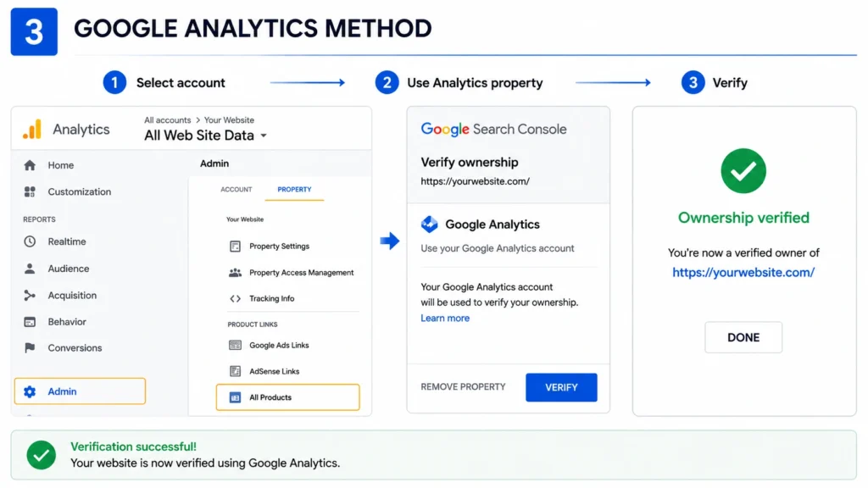
Task: Switch to the PROPERTY tab
Action: click(294, 189)
